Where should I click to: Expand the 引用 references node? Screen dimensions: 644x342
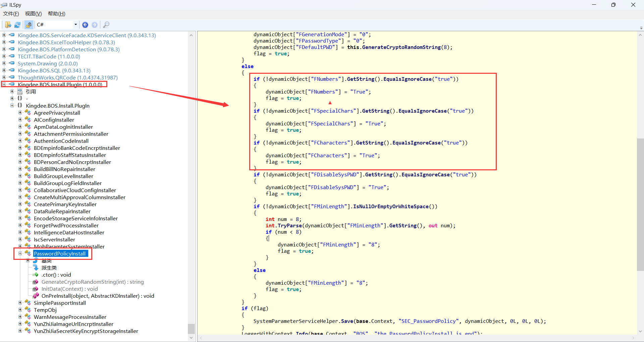(12, 91)
